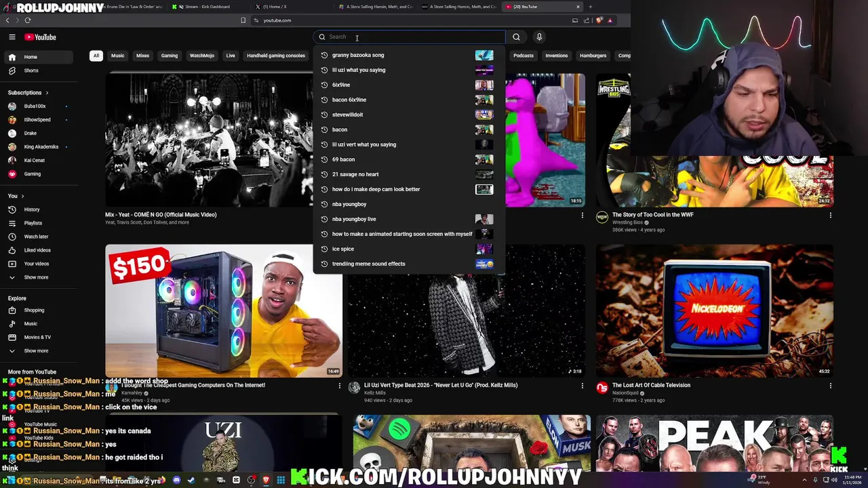
Task: Open more options for Lil Uzi Type Beat
Action: tap(582, 386)
